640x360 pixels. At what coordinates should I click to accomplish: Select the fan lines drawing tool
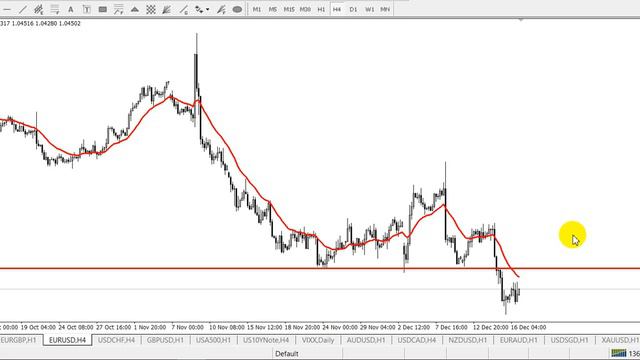[167, 9]
